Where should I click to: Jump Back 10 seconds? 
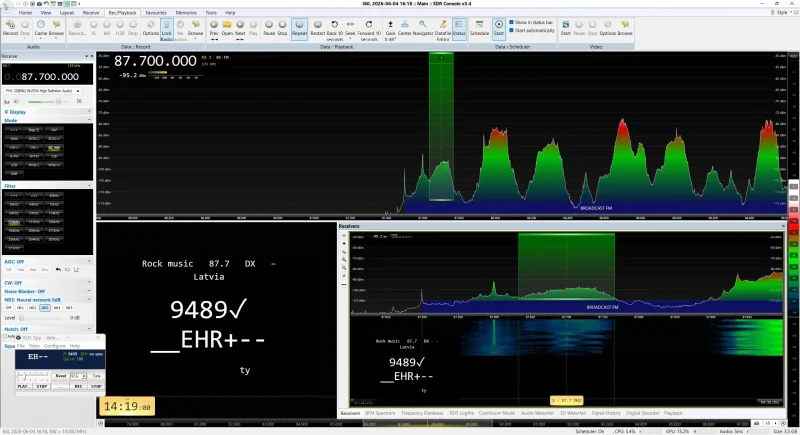[335, 30]
